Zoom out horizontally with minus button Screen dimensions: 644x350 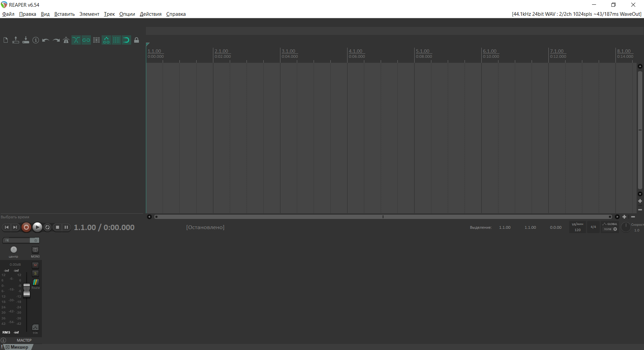coord(633,217)
